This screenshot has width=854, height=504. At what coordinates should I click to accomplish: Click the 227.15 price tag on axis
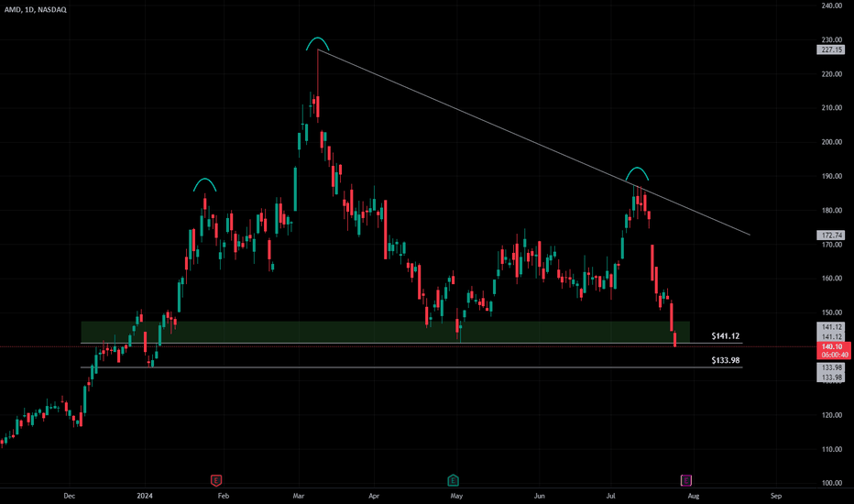tap(831, 49)
